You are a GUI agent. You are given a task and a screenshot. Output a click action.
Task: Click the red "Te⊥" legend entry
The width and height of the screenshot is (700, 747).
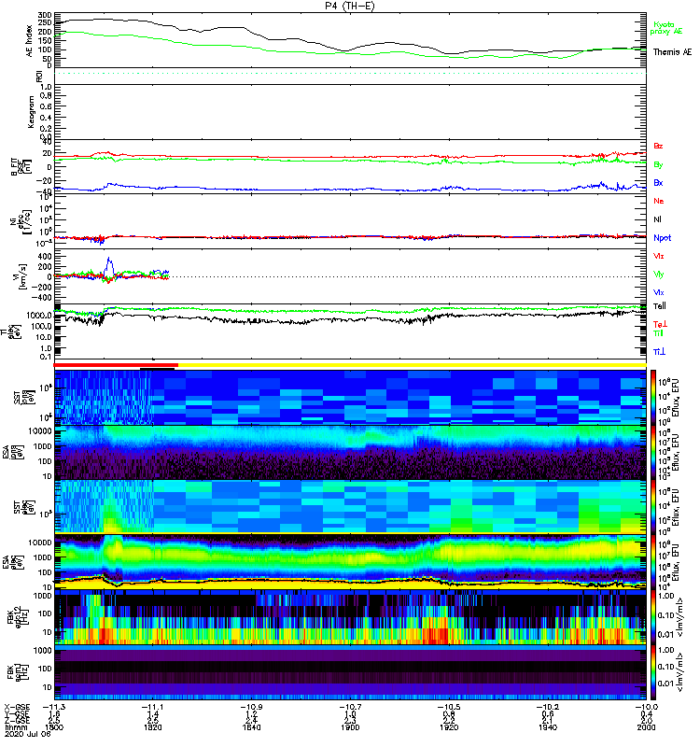pyautogui.click(x=660, y=324)
